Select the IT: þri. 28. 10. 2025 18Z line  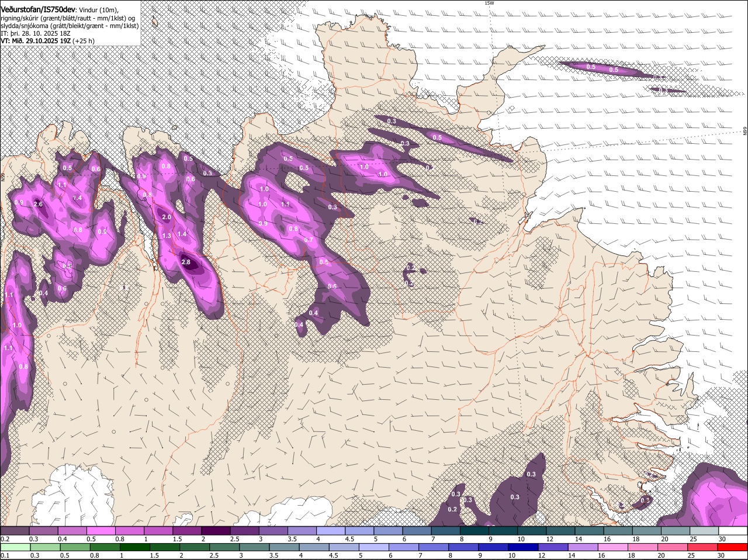37,33
